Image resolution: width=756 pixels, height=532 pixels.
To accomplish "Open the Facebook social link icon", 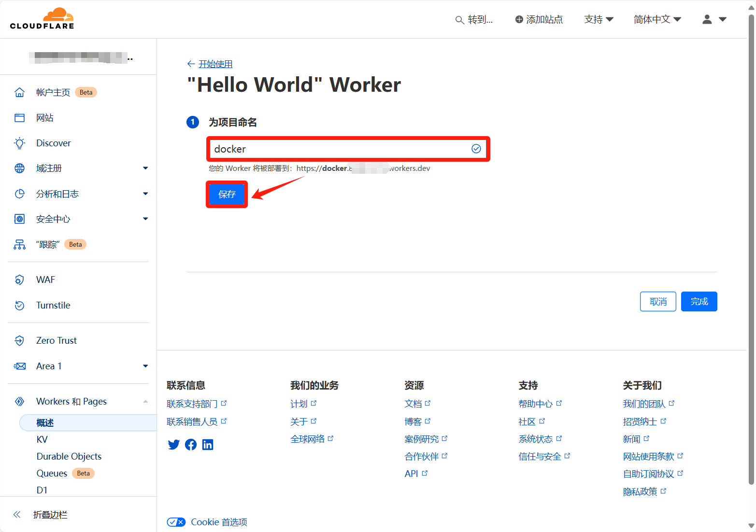I will click(x=191, y=445).
